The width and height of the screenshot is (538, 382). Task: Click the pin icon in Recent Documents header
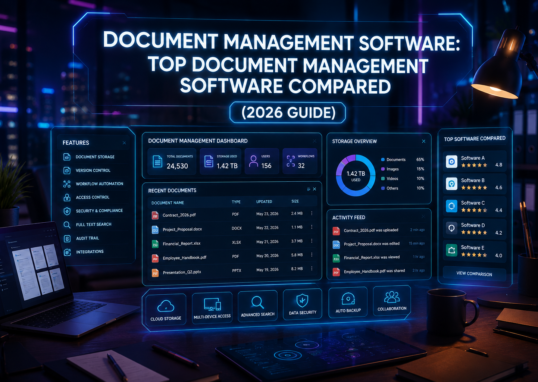pyautogui.click(x=309, y=189)
